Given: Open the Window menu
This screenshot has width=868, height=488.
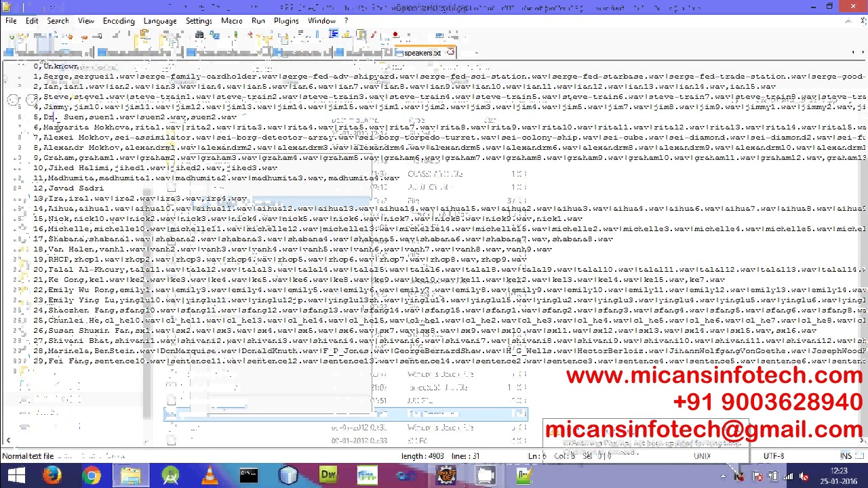Looking at the screenshot, I should click(x=321, y=20).
